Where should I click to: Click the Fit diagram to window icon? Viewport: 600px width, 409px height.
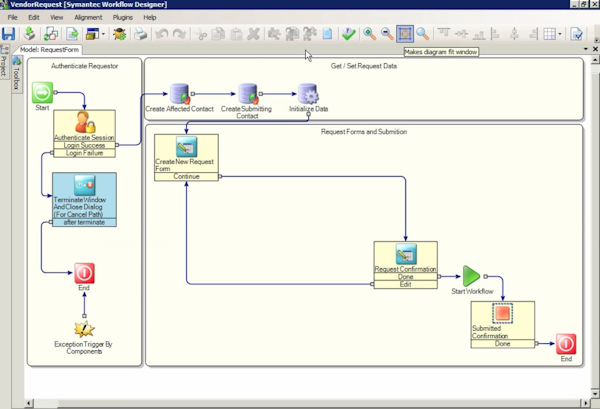[x=405, y=34]
